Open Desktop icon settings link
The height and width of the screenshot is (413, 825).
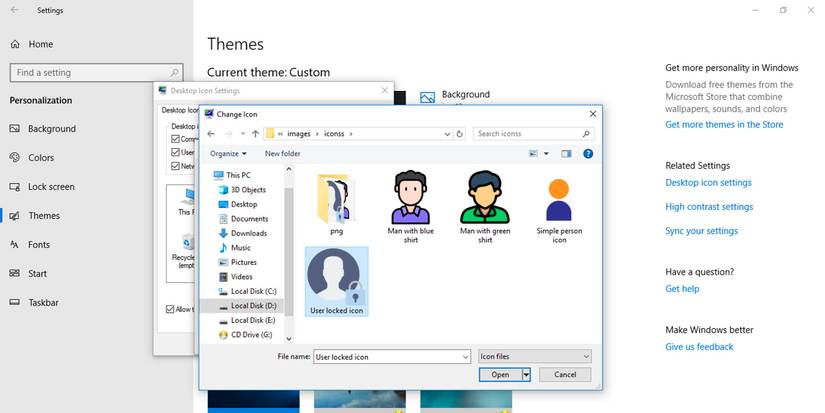coord(708,183)
